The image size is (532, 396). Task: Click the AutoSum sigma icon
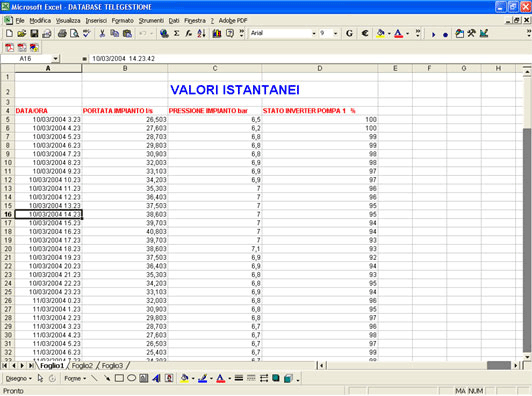tap(177, 33)
